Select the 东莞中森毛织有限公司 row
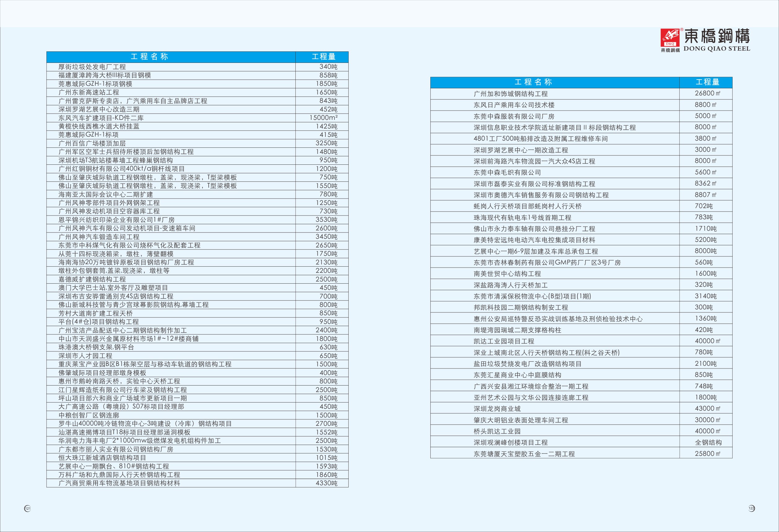 point(507,173)
